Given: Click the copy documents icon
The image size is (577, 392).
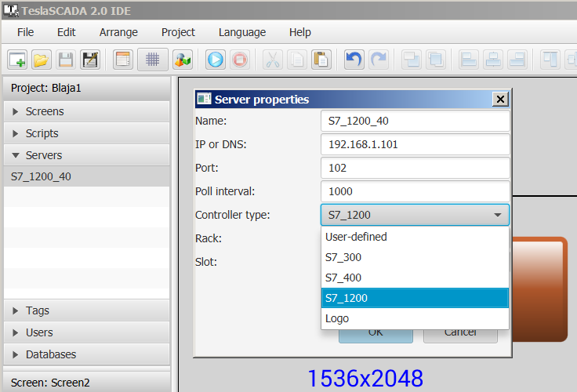Looking at the screenshot, I should pyautogui.click(x=297, y=60).
